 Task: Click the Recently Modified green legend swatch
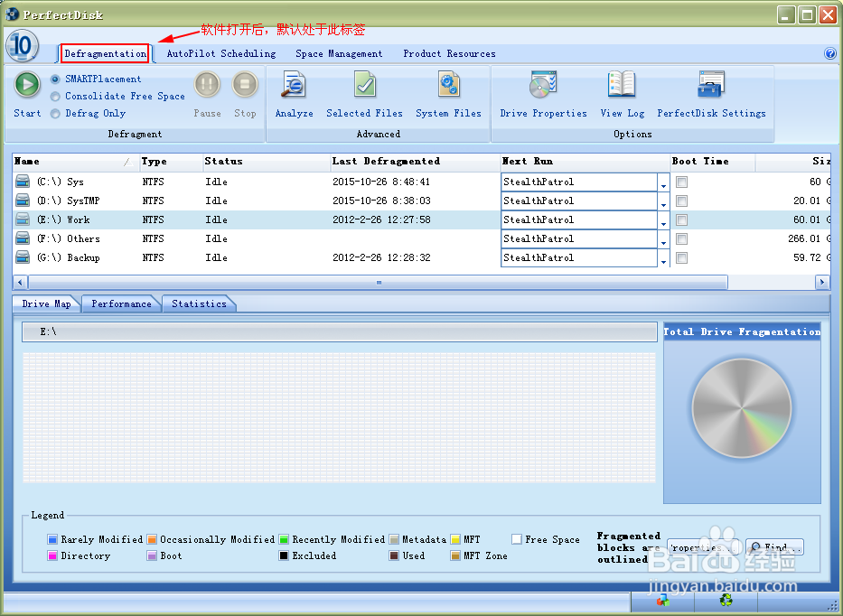coord(284,539)
